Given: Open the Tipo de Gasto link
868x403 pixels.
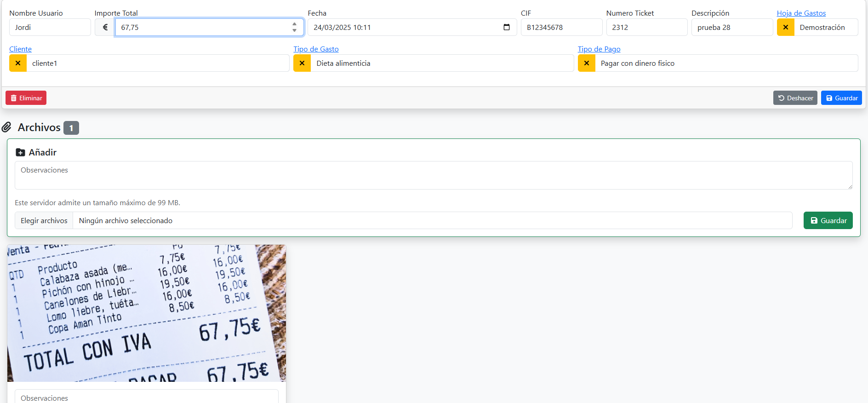Looking at the screenshot, I should [316, 49].
